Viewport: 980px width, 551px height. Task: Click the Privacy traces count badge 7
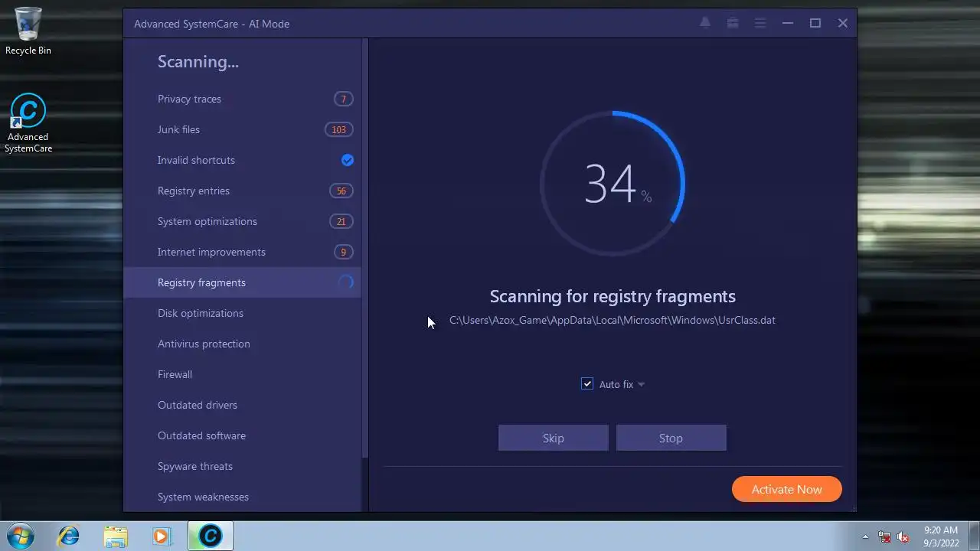click(x=343, y=99)
